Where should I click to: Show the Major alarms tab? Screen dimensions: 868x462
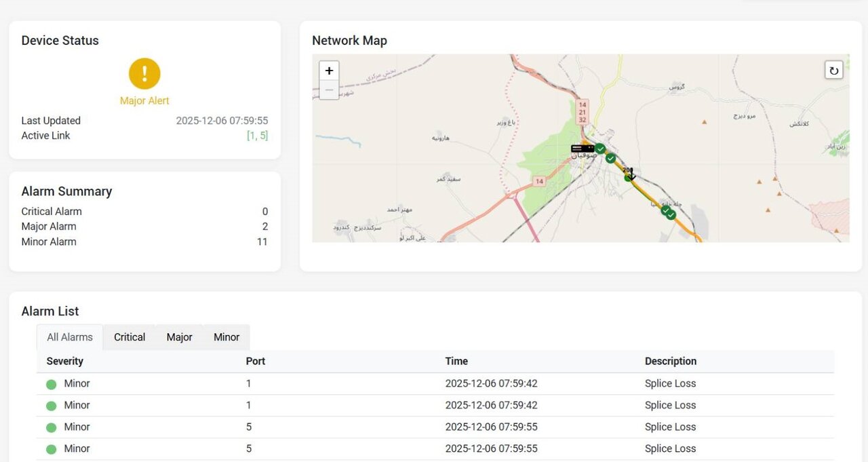tap(180, 337)
